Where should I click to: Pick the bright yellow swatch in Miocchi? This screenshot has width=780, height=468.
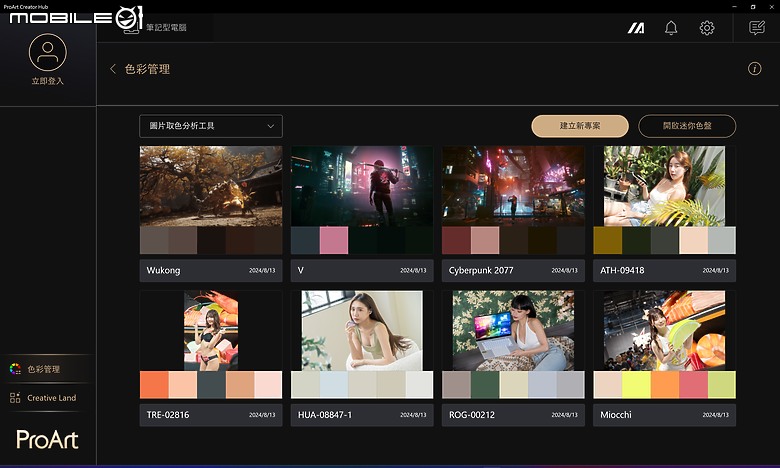pyautogui.click(x=636, y=384)
